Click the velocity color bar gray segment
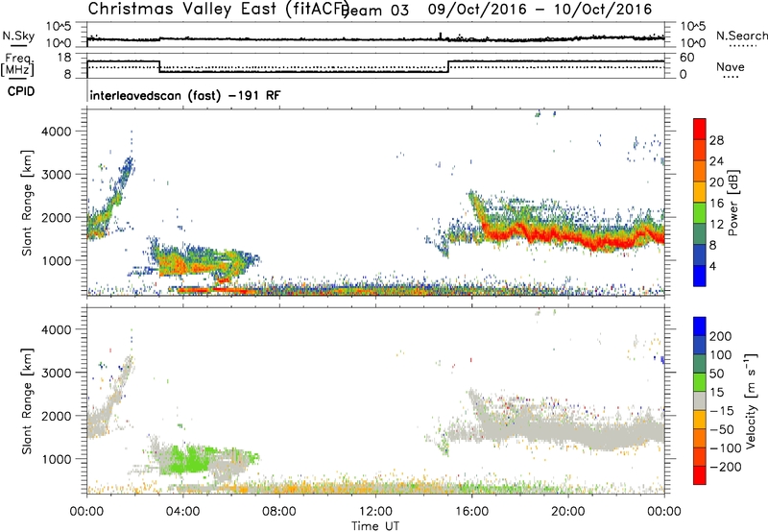 [700, 401]
